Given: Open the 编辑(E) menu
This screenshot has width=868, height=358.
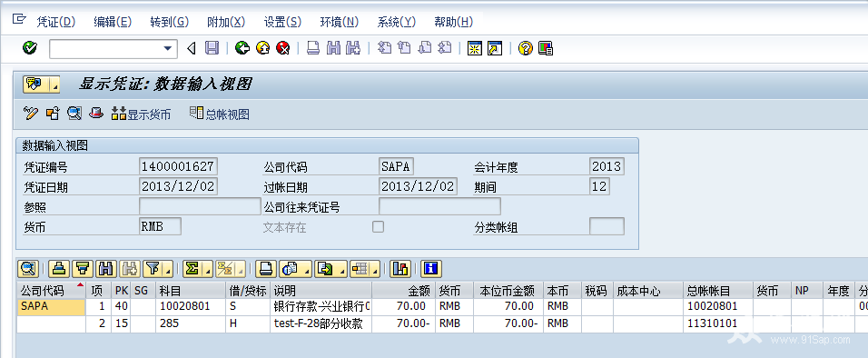Looking at the screenshot, I should tap(113, 22).
